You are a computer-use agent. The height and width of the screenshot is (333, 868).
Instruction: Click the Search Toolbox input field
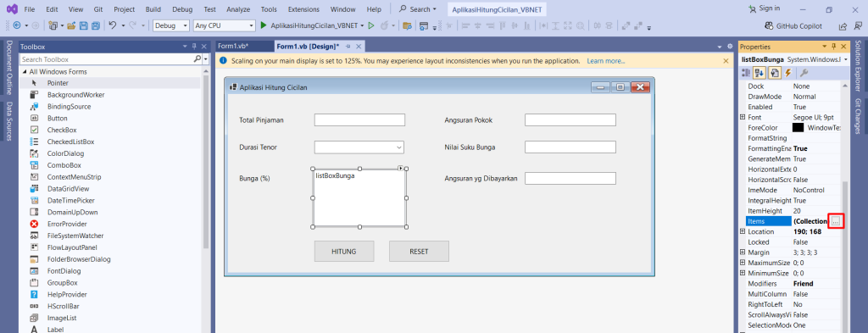pos(106,59)
